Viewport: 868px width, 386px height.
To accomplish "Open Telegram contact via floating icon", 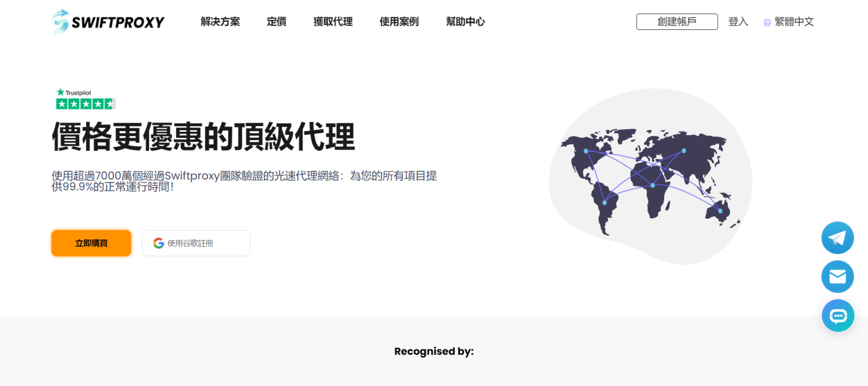I will coord(837,237).
